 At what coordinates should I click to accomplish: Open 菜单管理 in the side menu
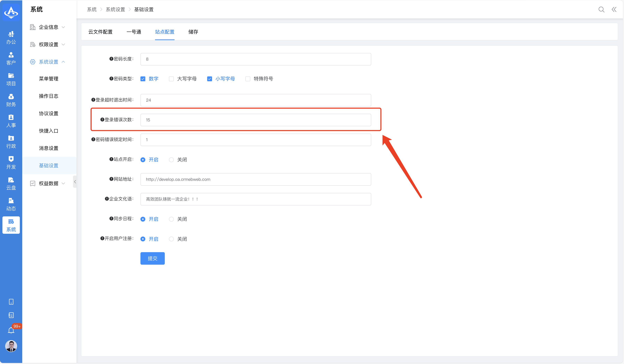pyautogui.click(x=48, y=79)
